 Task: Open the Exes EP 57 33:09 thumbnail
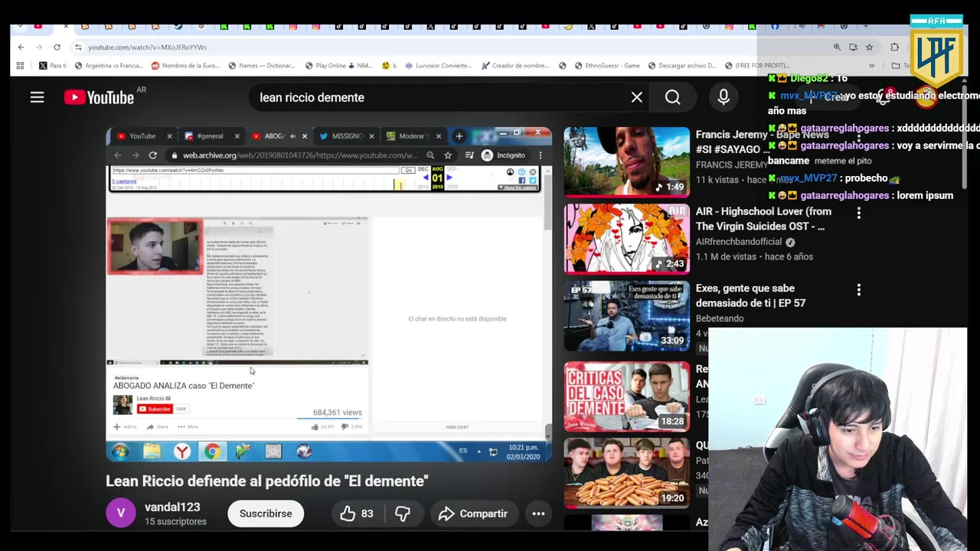click(626, 316)
